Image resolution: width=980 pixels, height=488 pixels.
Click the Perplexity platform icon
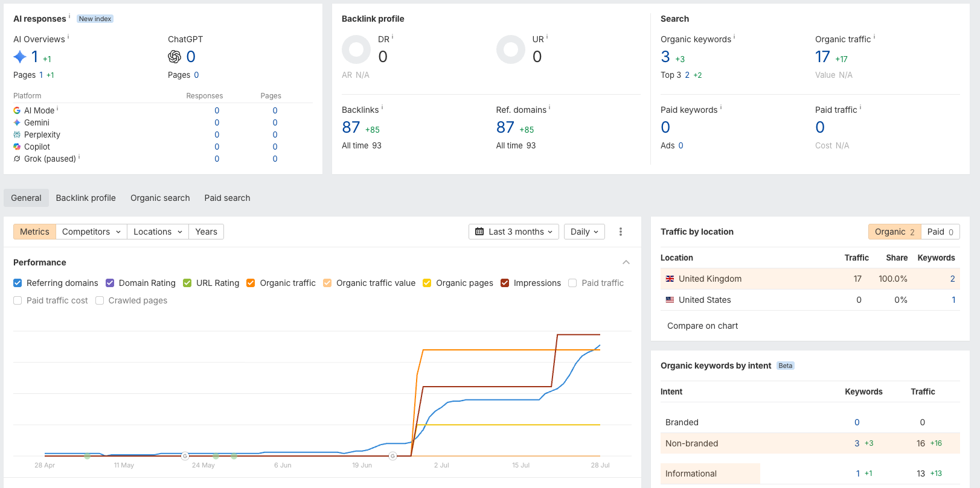click(x=17, y=135)
